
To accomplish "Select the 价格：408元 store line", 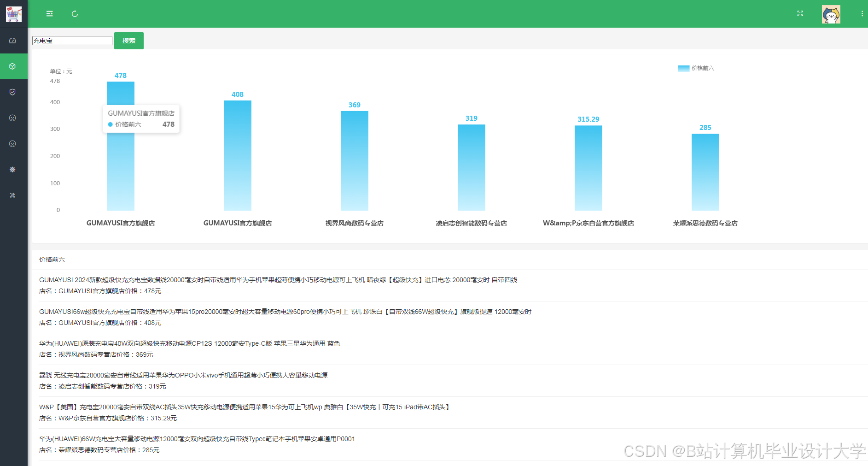I will pyautogui.click(x=100, y=323).
